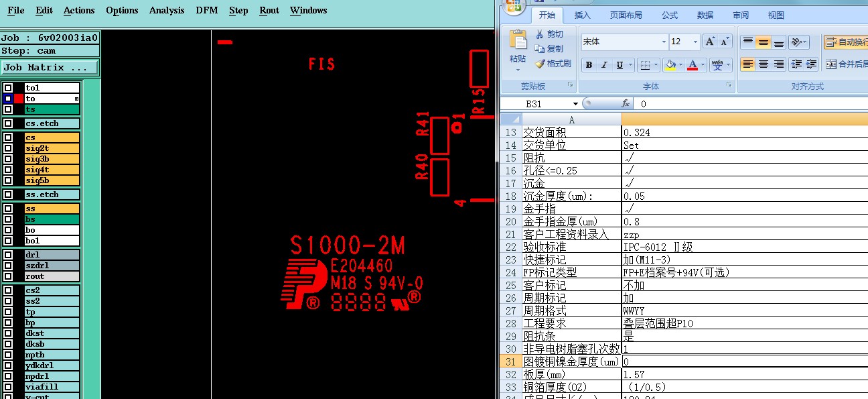Select the szdrl layer name
This screenshot has height=399, width=868.
tap(52, 266)
